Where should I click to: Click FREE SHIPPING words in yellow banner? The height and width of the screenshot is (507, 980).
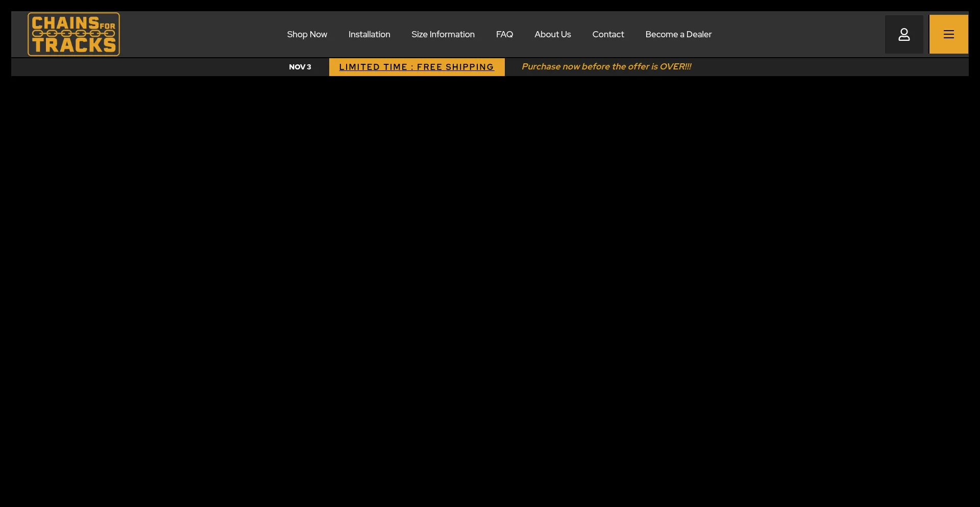click(x=455, y=67)
